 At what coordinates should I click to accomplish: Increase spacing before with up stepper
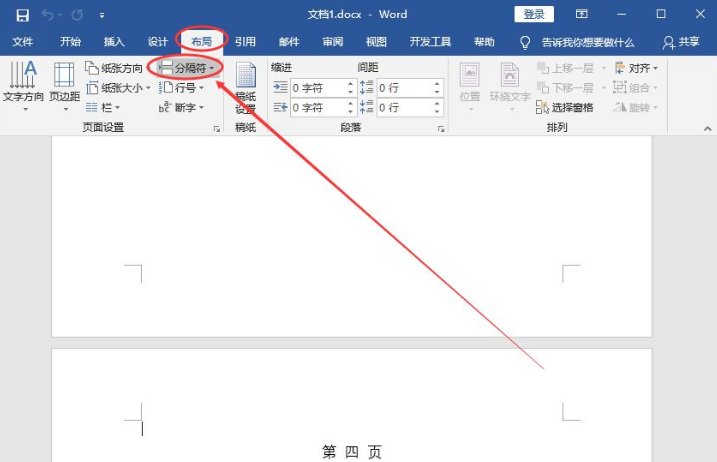pos(437,84)
